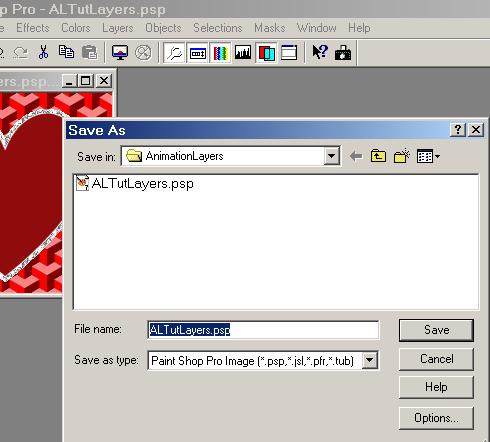Screen dimensions: 490x442
Task: Click the Cut scissors icon
Action: (x=43, y=52)
